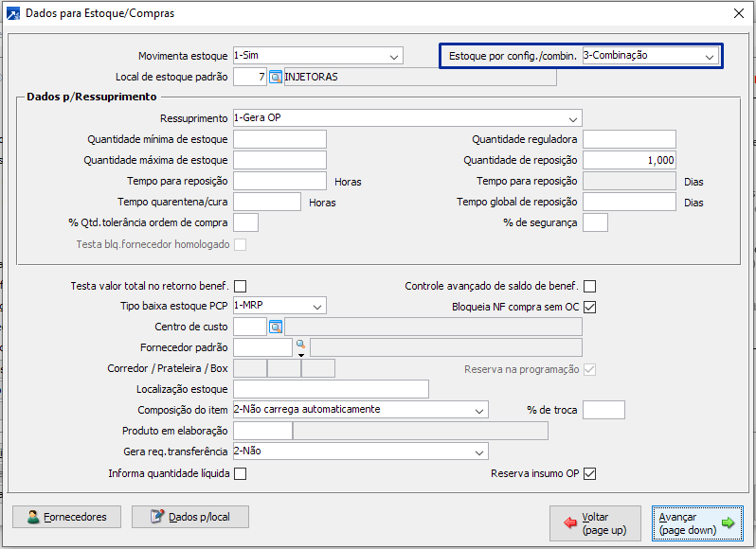Screen dimensions: 756x549
Task: Expand the Ressuprimento dropdown
Action: pos(572,118)
